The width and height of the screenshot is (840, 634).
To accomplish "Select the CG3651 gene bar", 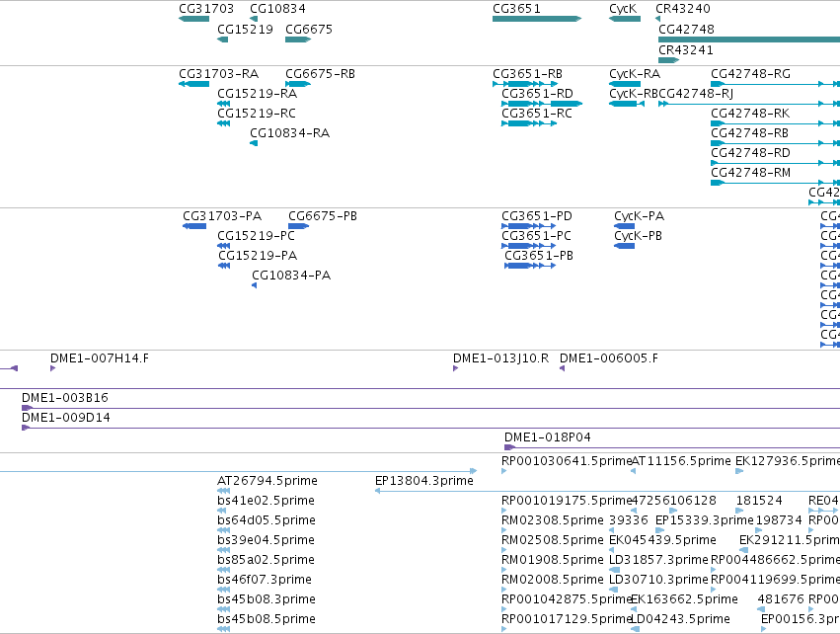I will click(537, 19).
